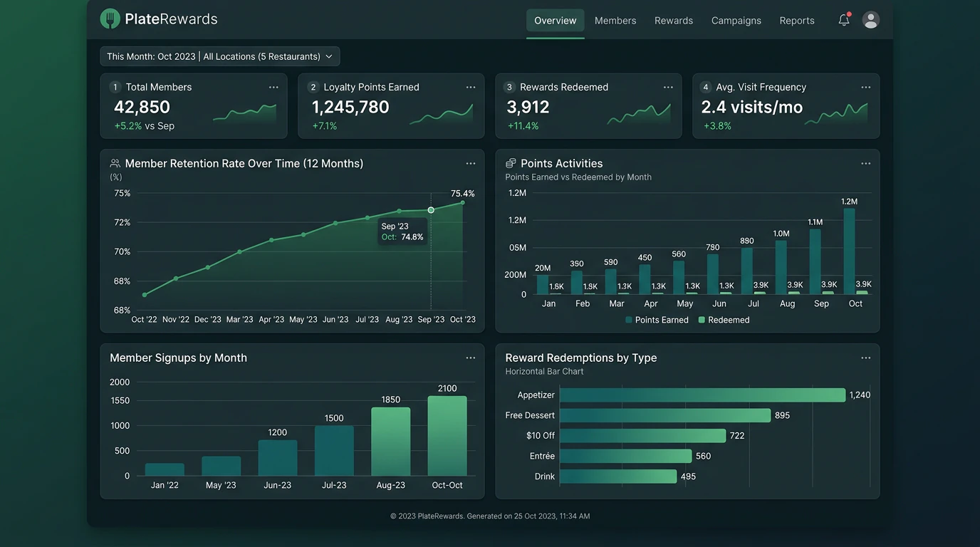This screenshot has width=980, height=547.
Task: Toggle the Redeemed legend entry
Action: pos(724,320)
